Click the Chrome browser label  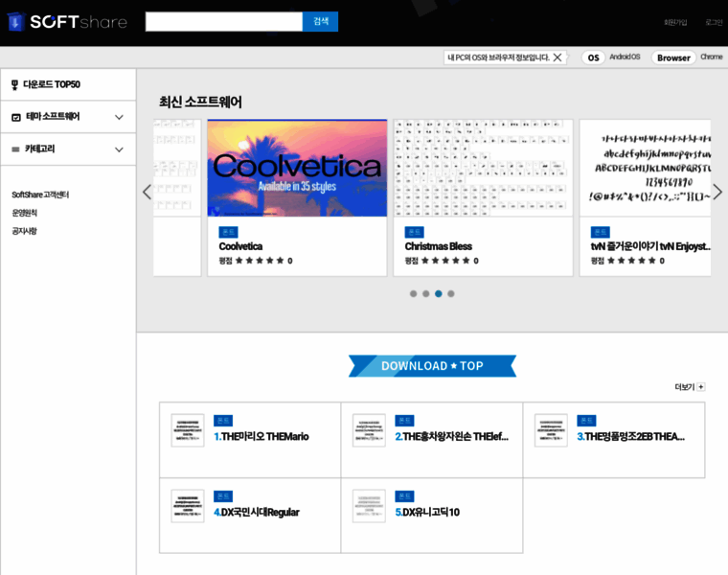712,57
